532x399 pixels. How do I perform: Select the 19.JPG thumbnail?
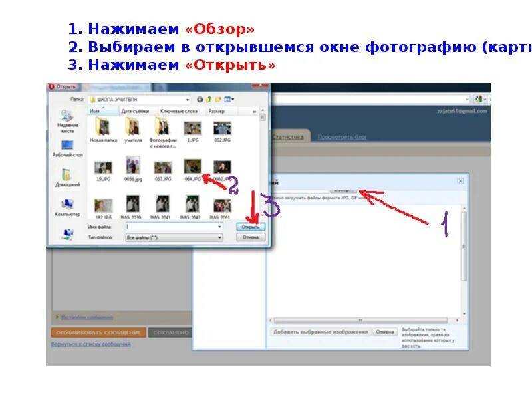pos(103,171)
